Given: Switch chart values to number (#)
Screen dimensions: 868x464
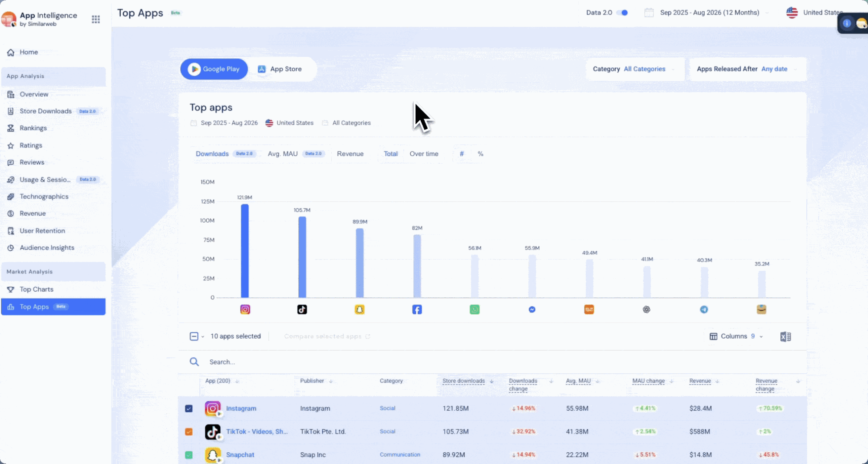Looking at the screenshot, I should [x=462, y=154].
